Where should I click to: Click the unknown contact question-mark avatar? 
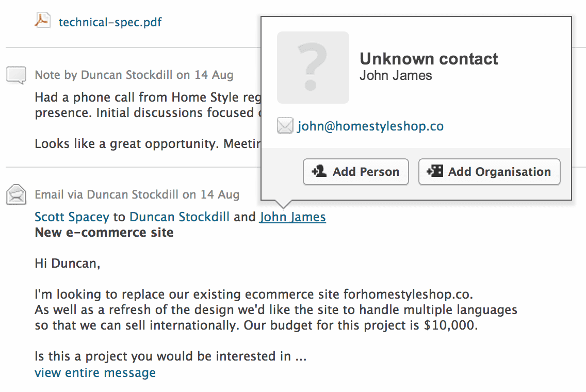click(x=313, y=67)
